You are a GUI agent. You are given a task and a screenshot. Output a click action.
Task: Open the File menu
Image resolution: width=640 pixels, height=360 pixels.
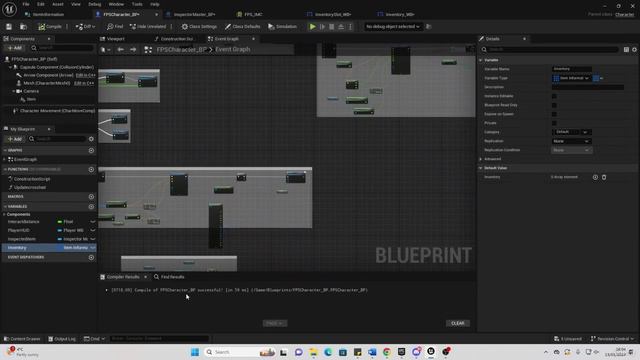pos(26,4)
